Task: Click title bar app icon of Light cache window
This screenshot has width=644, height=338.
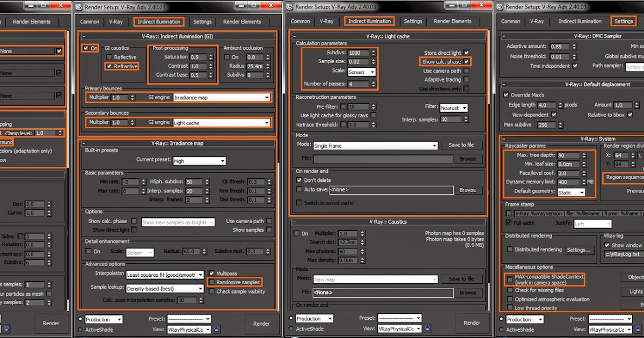Action: click(x=290, y=7)
